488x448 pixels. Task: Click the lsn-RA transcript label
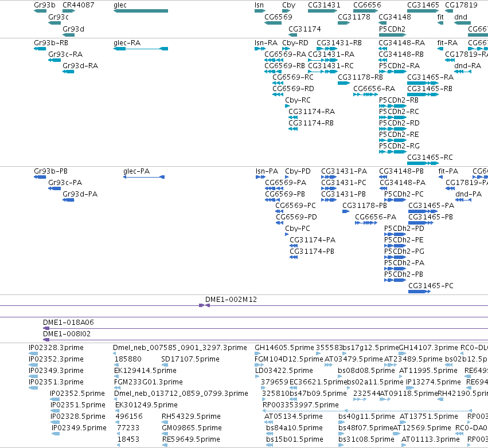tap(266, 42)
